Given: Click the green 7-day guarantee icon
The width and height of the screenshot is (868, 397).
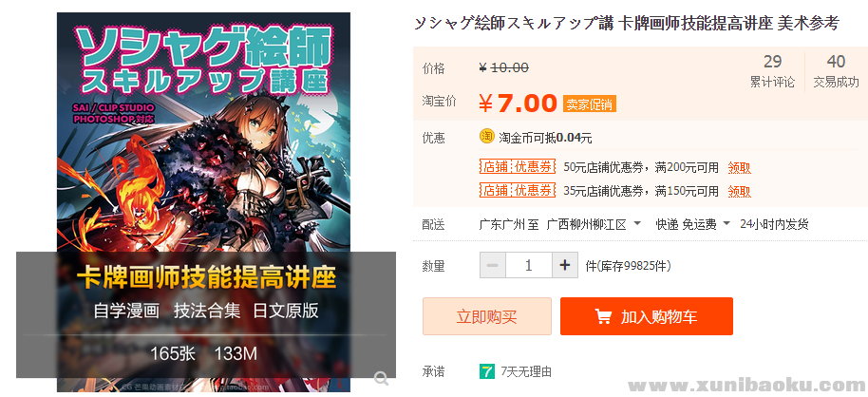Looking at the screenshot, I should 486,371.
